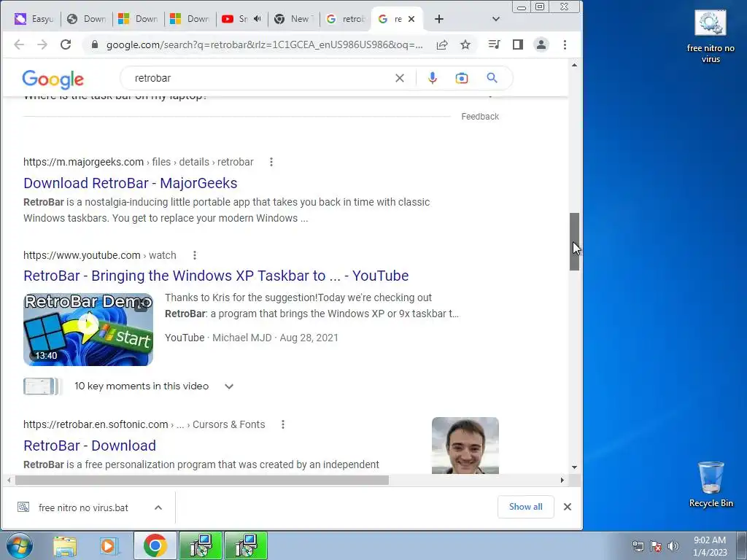
Task: Click the scroll up arrow
Action: pyautogui.click(x=575, y=65)
